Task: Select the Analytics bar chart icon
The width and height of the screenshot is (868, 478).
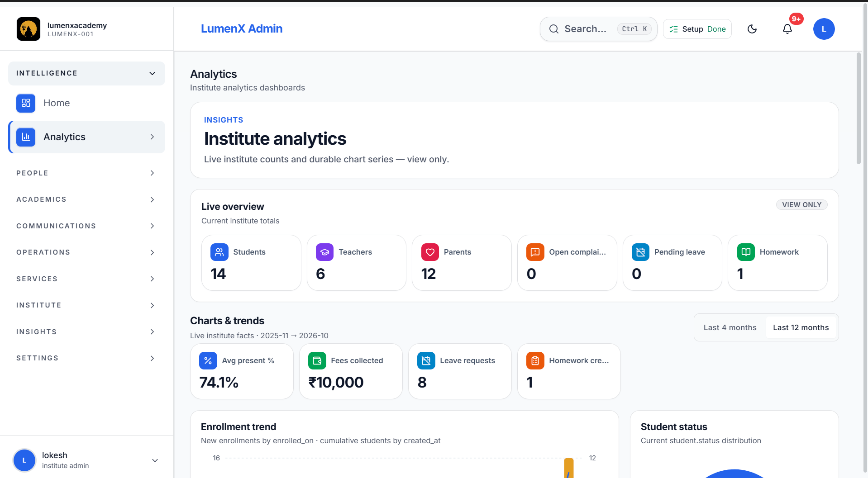Action: [26, 137]
